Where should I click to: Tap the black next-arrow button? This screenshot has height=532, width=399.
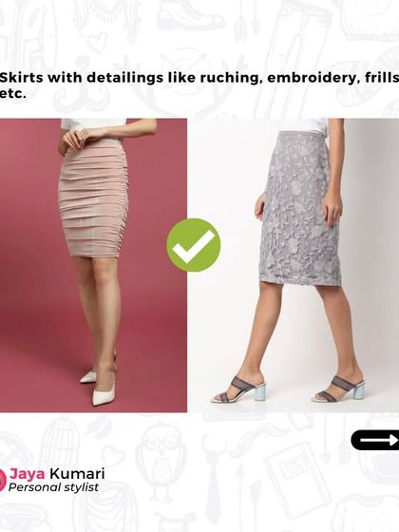[x=375, y=440]
